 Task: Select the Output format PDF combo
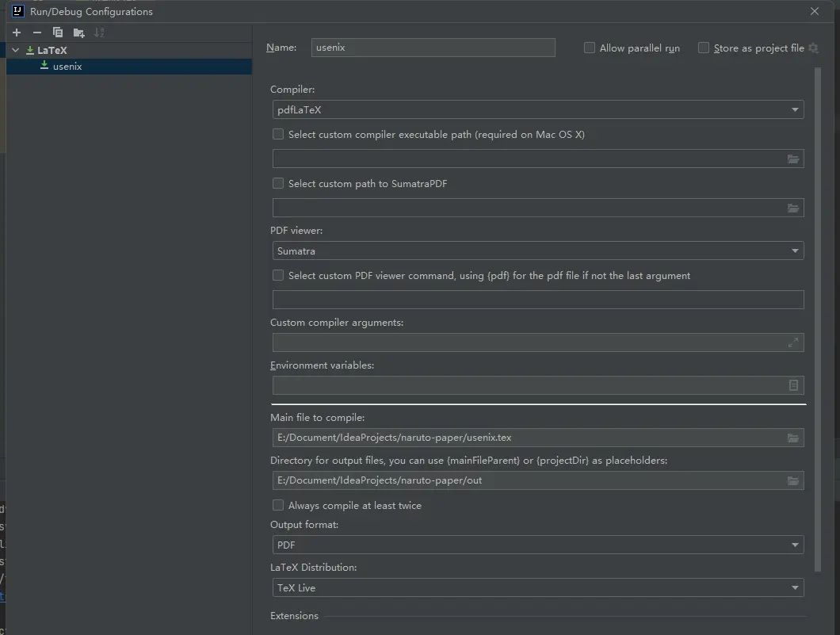click(794, 545)
